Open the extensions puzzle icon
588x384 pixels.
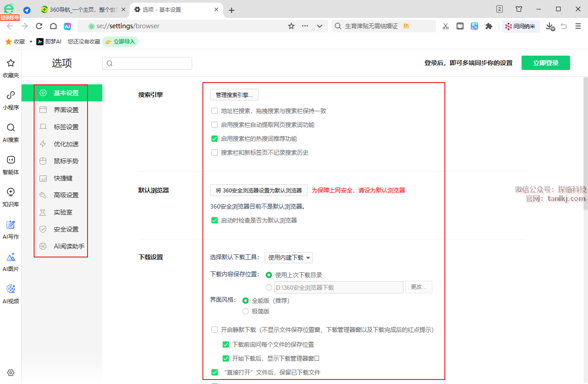click(489, 26)
